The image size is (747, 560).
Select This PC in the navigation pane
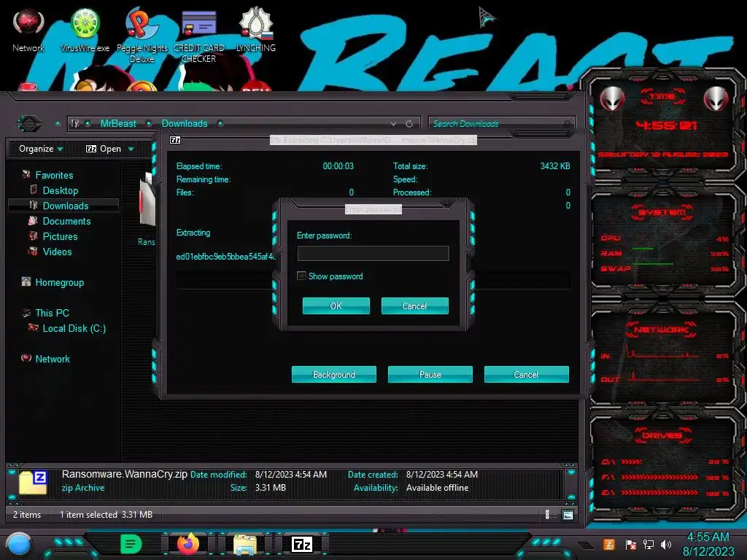coord(52,313)
